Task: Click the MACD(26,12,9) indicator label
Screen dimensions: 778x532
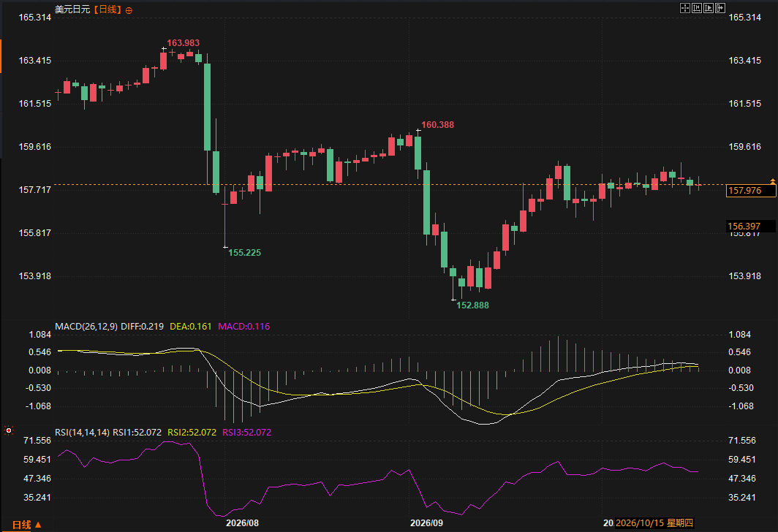Action: [86, 326]
